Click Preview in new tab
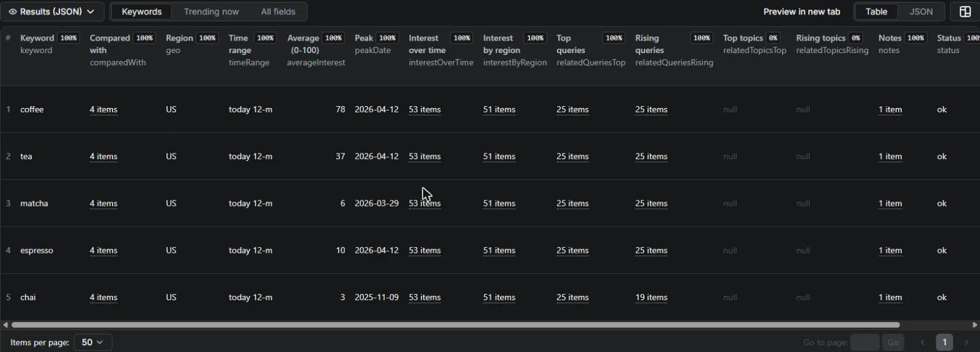 click(802, 11)
